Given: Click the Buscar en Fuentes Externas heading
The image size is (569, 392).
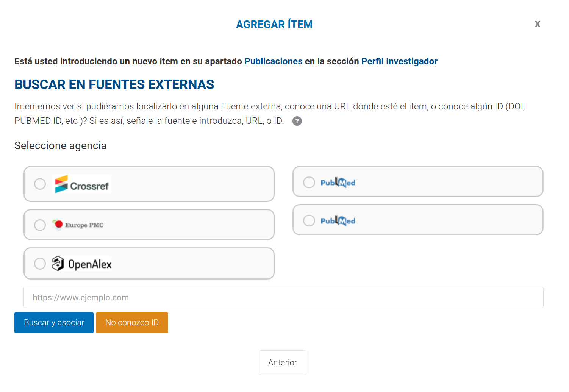Looking at the screenshot, I should coord(114,84).
